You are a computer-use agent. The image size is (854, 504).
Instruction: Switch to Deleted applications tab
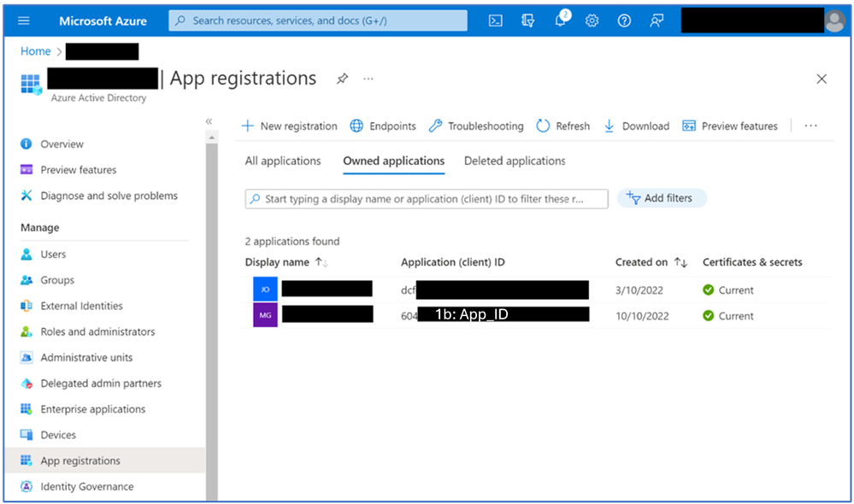point(515,161)
